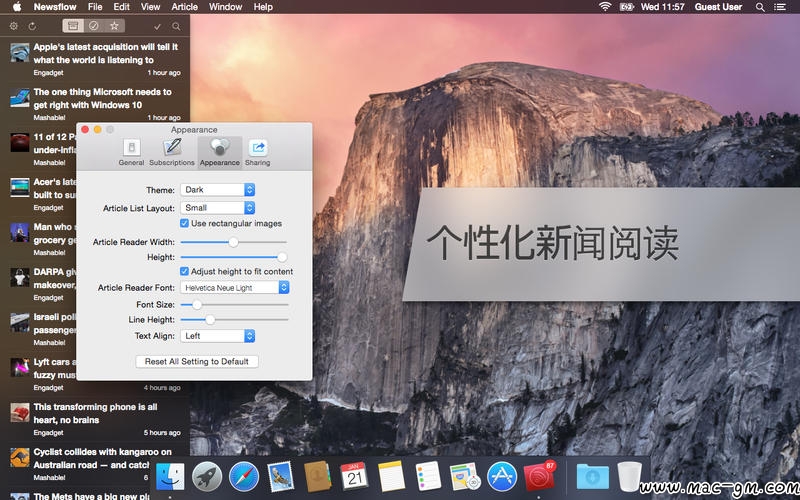Show unread articles filter icon
Viewport: 800px width, 500px height.
tap(94, 26)
